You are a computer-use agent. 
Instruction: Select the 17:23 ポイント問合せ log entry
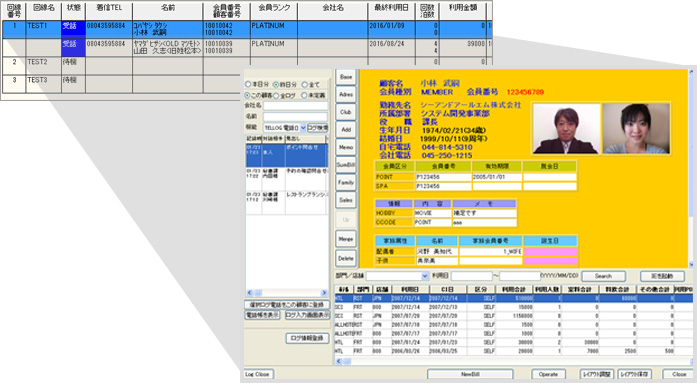287,156
